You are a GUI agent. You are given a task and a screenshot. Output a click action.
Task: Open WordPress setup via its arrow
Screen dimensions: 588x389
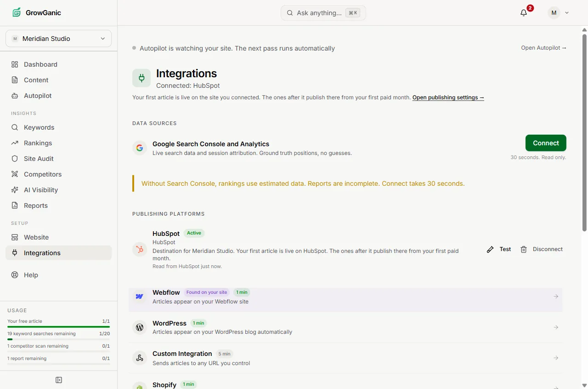point(556,327)
